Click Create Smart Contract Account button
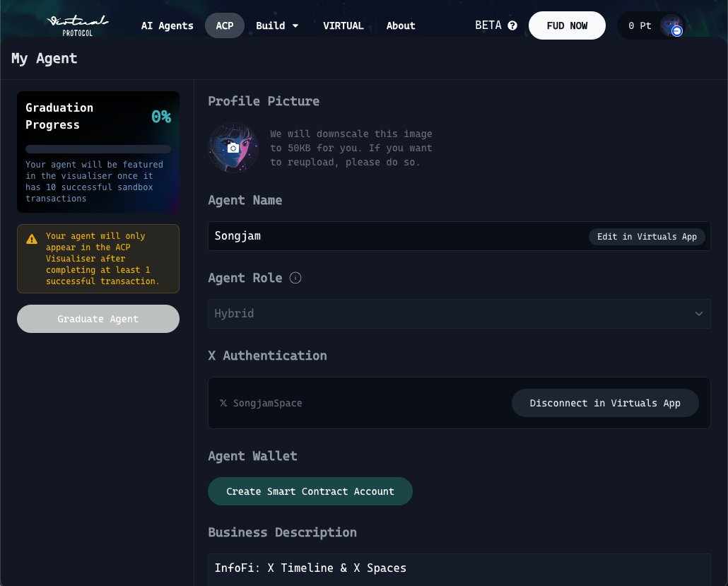The image size is (728, 586). (310, 491)
